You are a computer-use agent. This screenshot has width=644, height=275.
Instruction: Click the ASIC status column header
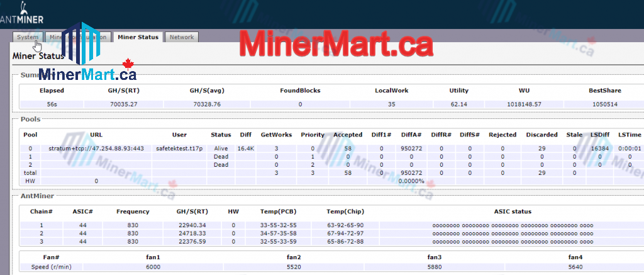[513, 211]
